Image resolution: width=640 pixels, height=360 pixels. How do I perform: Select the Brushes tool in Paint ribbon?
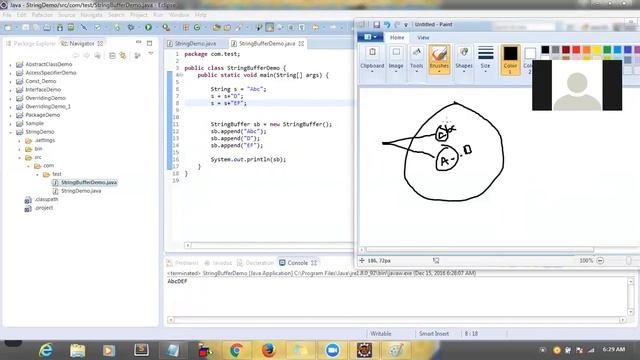pos(439,59)
